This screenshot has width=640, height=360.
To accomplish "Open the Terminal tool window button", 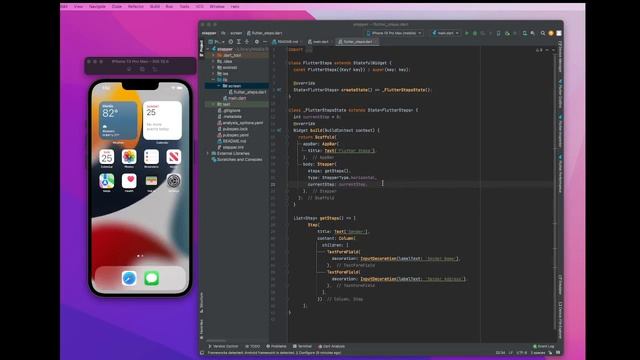I will click(302, 346).
